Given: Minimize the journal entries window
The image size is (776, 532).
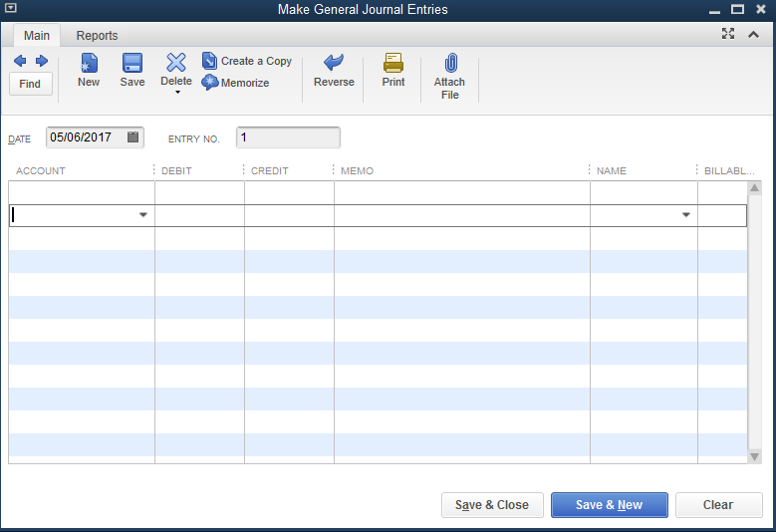Looking at the screenshot, I should tap(714, 10).
